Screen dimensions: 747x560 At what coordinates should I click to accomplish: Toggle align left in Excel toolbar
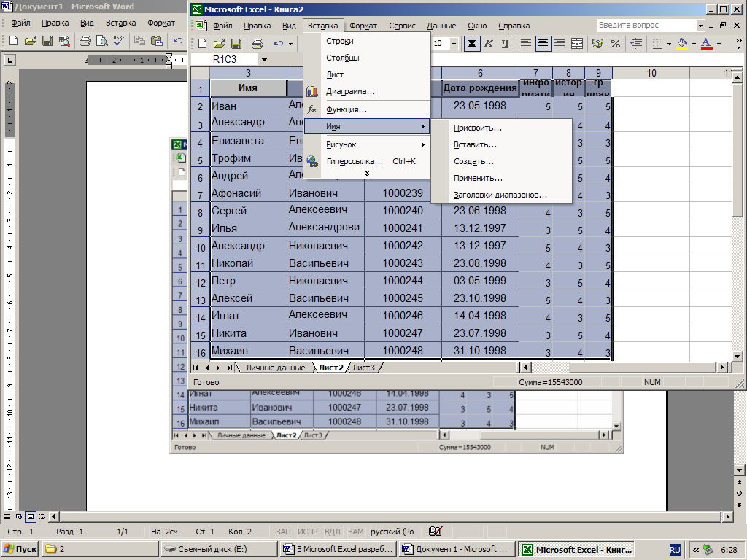click(525, 44)
